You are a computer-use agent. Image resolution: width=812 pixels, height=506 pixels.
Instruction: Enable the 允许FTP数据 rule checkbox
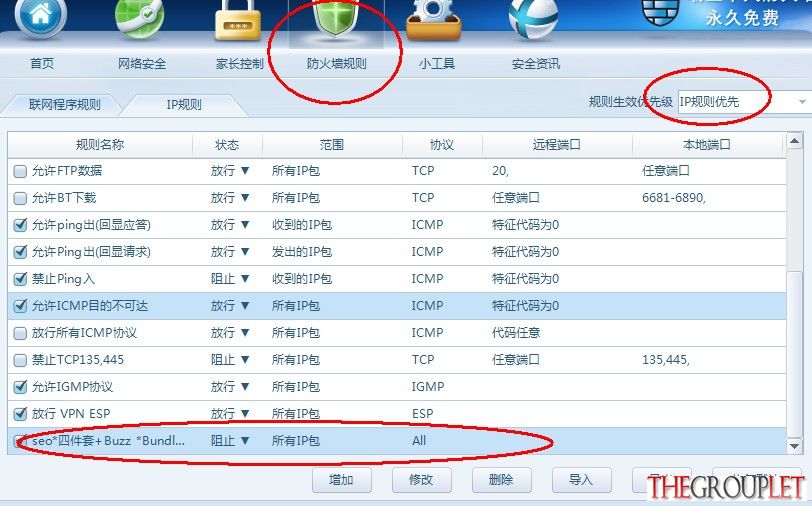click(20, 171)
